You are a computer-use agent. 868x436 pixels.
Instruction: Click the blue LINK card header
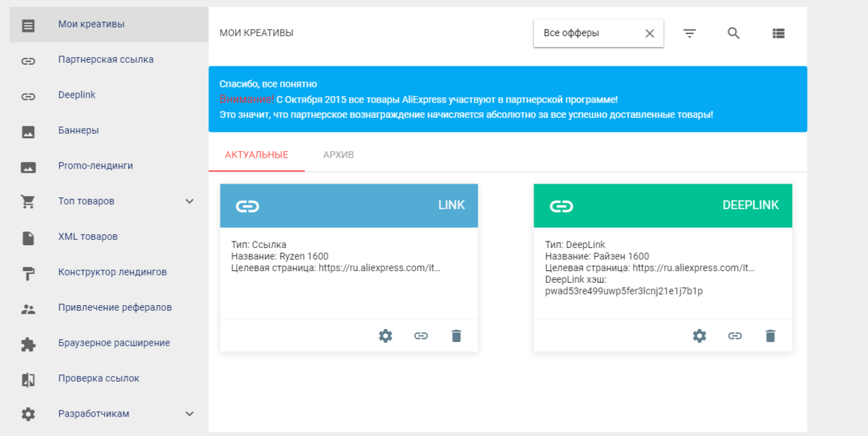(349, 205)
